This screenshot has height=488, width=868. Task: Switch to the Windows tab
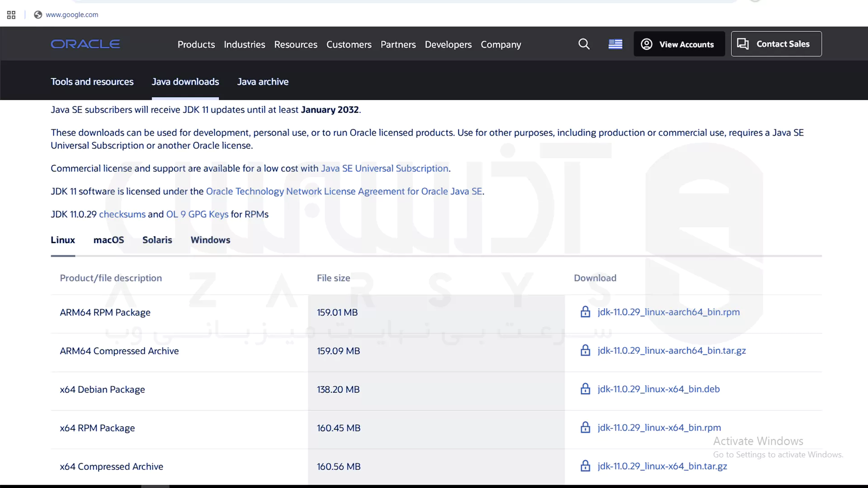(210, 240)
